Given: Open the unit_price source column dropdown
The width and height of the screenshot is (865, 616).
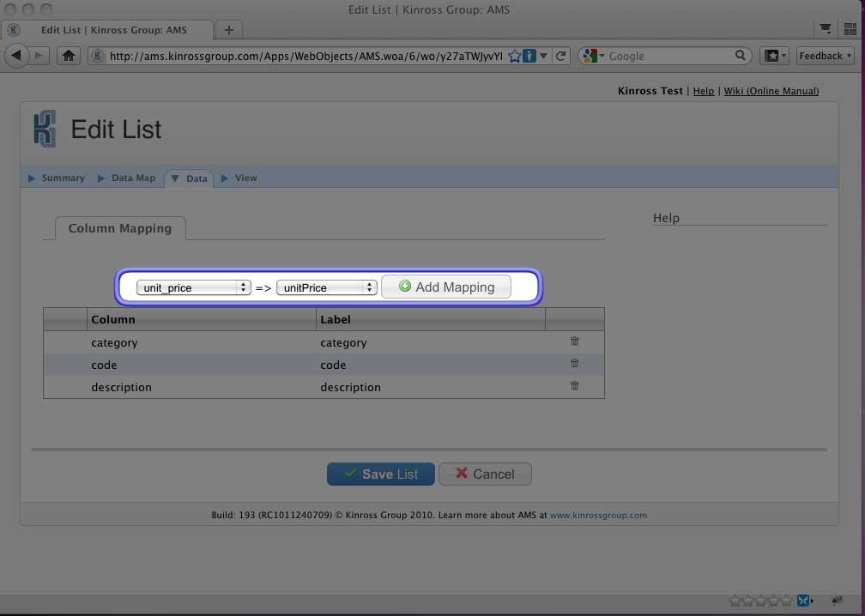Looking at the screenshot, I should (x=193, y=287).
